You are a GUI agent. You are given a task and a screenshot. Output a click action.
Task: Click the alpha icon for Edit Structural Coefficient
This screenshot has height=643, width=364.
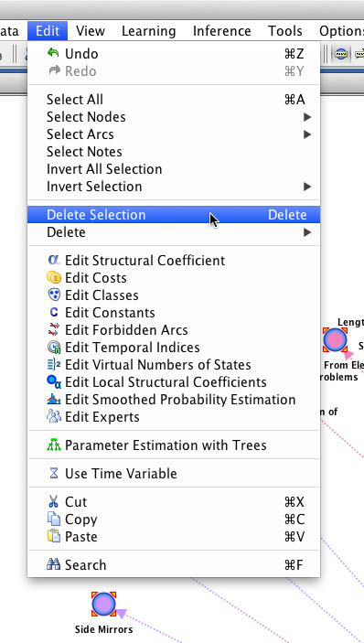(54, 260)
